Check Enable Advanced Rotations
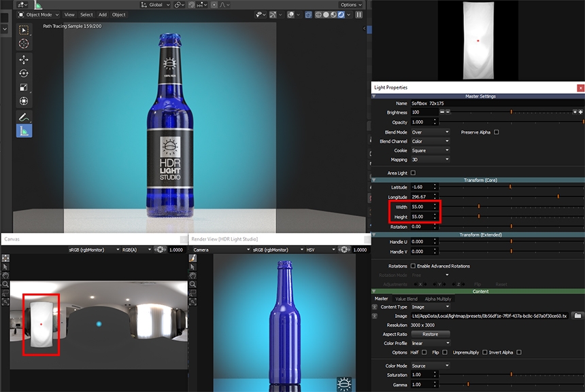Image resolution: width=585 pixels, height=392 pixels. (413, 266)
